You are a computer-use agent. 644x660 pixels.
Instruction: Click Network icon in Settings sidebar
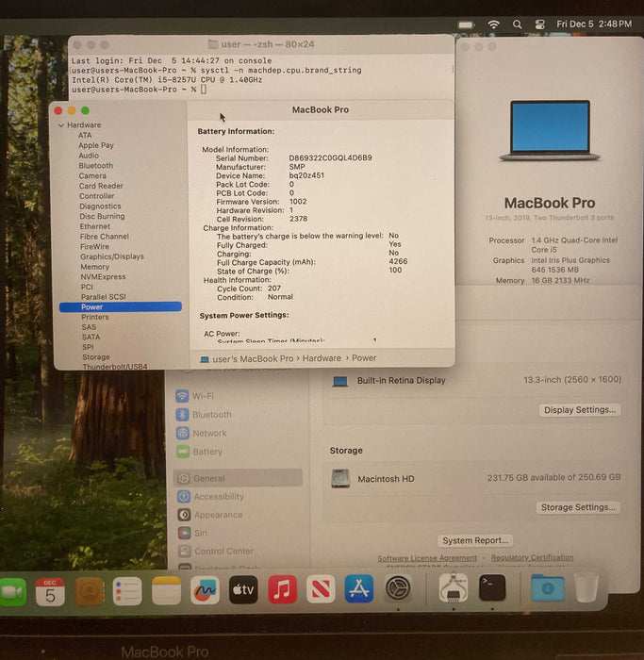click(x=183, y=433)
